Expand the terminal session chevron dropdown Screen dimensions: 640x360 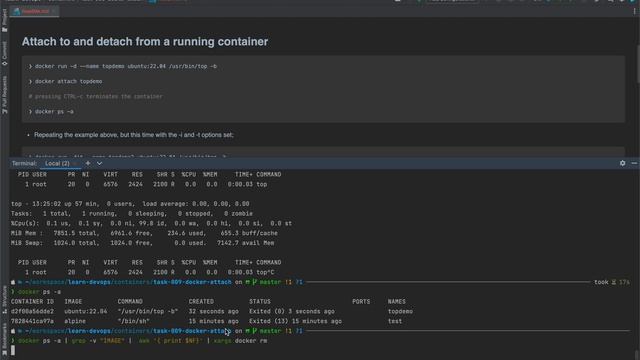click(99, 163)
